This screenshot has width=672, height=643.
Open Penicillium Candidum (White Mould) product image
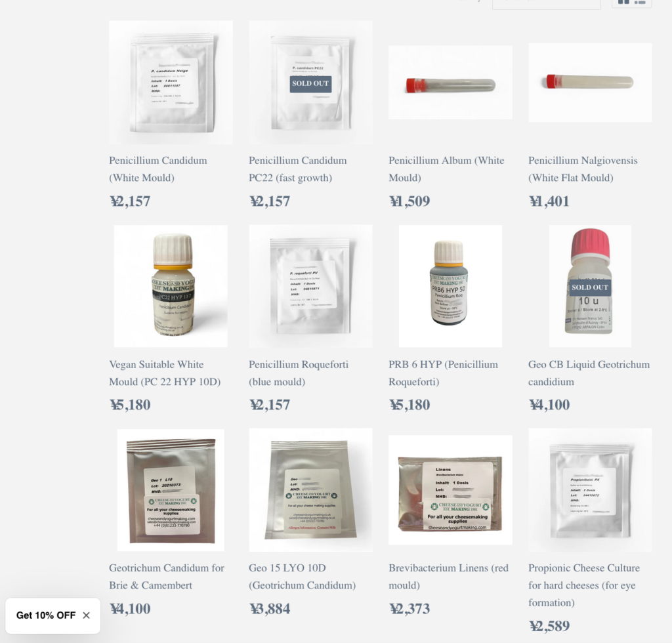point(171,82)
